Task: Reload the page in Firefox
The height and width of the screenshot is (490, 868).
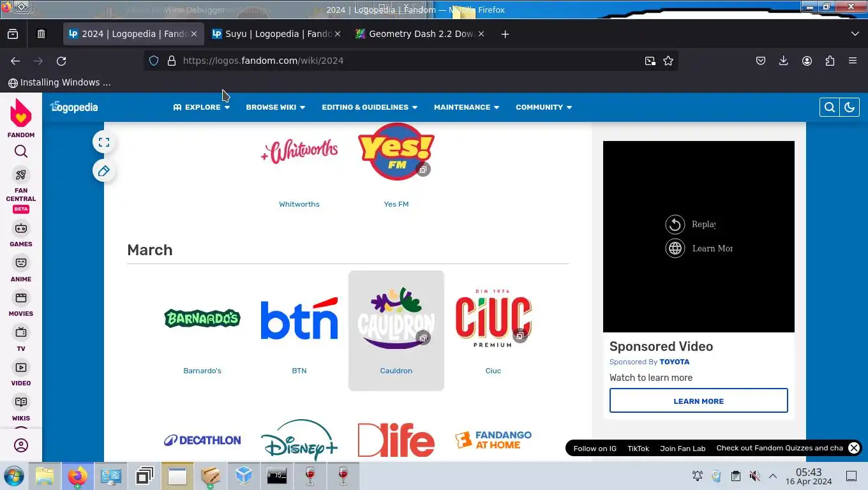Action: [61, 61]
